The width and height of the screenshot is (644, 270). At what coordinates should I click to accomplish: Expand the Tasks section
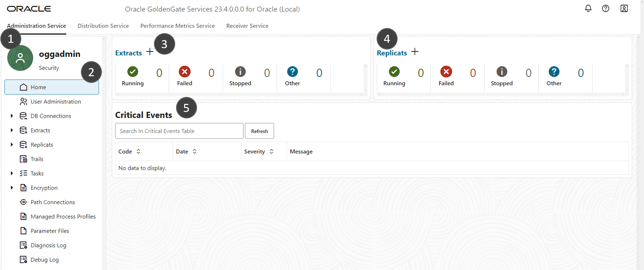pos(11,173)
